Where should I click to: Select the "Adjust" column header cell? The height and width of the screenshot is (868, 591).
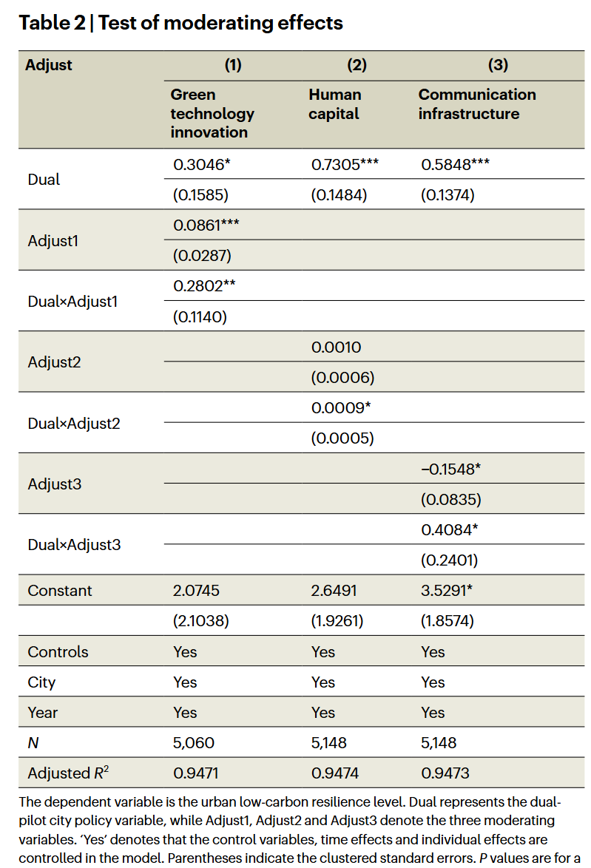pyautogui.click(x=49, y=65)
